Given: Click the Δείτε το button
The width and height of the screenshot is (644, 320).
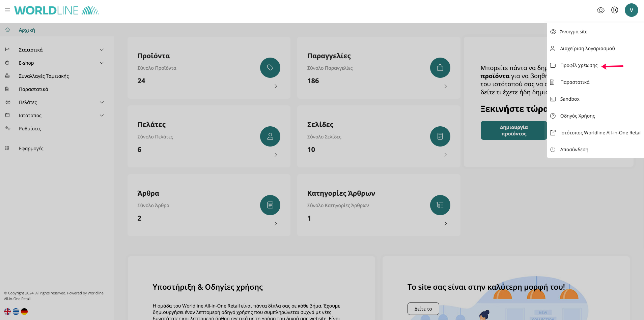Looking at the screenshot, I should [x=423, y=309].
